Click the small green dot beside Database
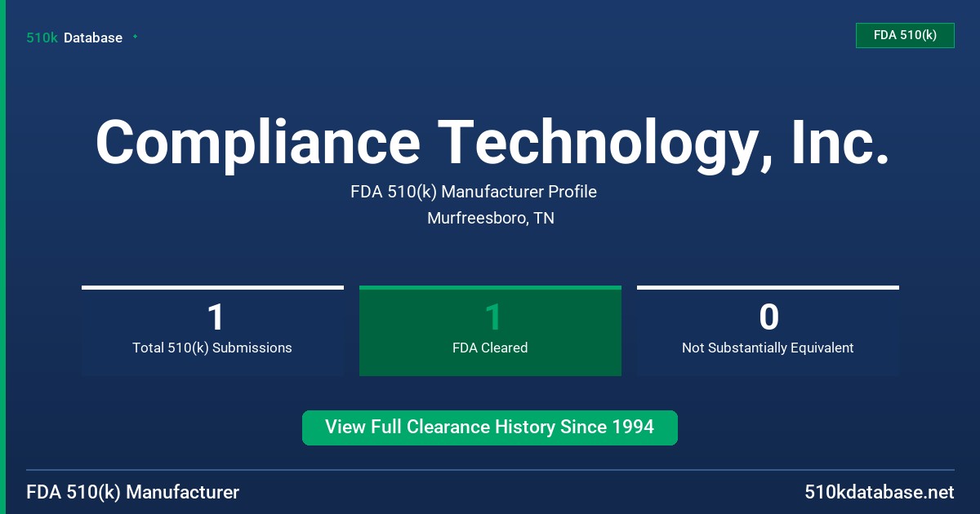The image size is (980, 514). coord(135,37)
